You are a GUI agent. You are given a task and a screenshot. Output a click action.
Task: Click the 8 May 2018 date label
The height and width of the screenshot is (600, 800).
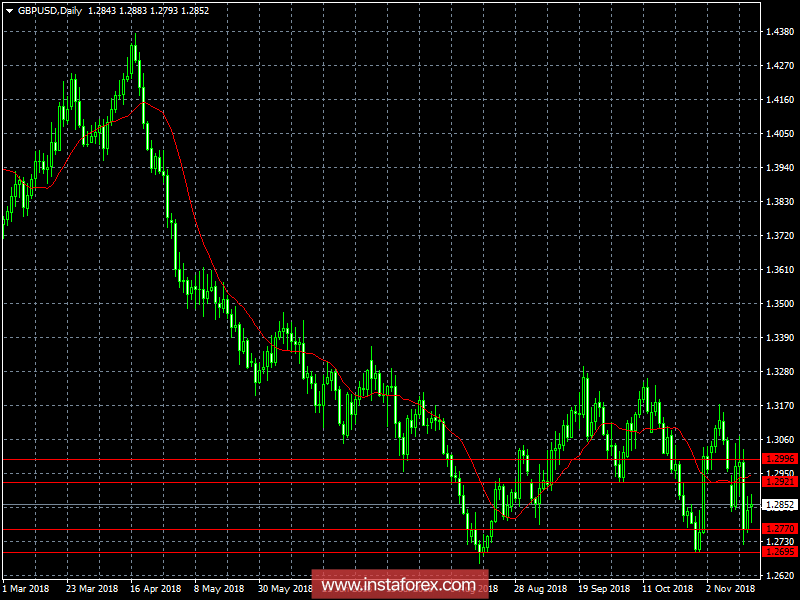[219, 588]
